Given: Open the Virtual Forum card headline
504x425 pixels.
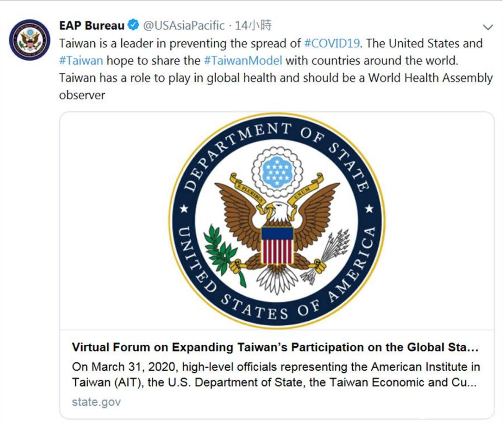Looking at the screenshot, I should click(275, 347).
